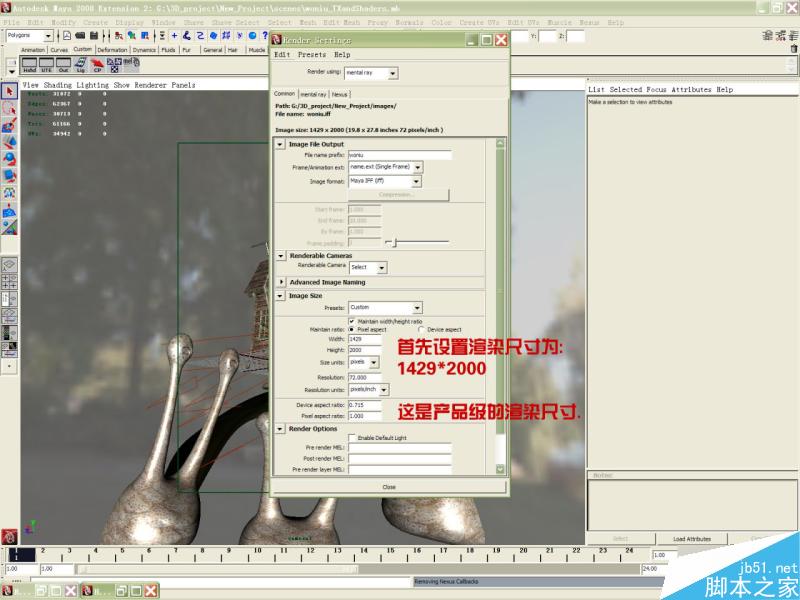Click the snap to grids plus icon

coord(174,35)
